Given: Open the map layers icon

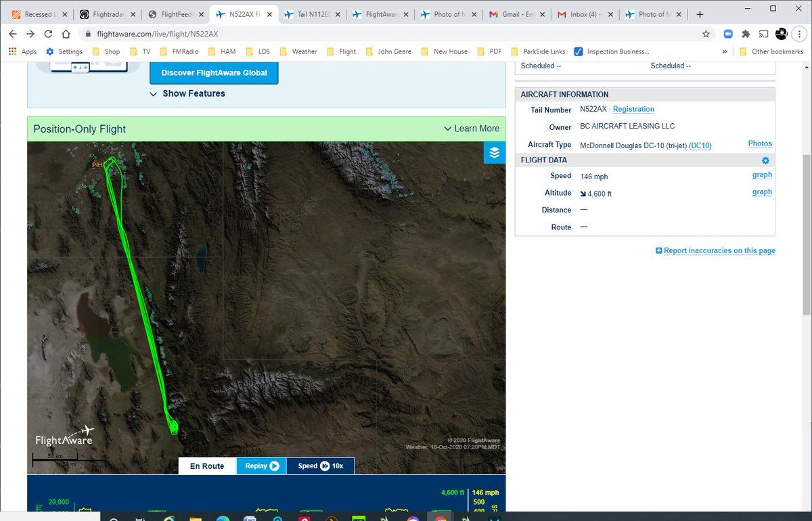Looking at the screenshot, I should click(495, 153).
